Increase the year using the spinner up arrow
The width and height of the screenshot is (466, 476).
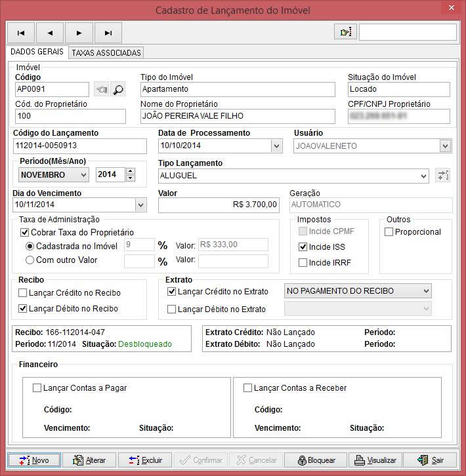(130, 172)
